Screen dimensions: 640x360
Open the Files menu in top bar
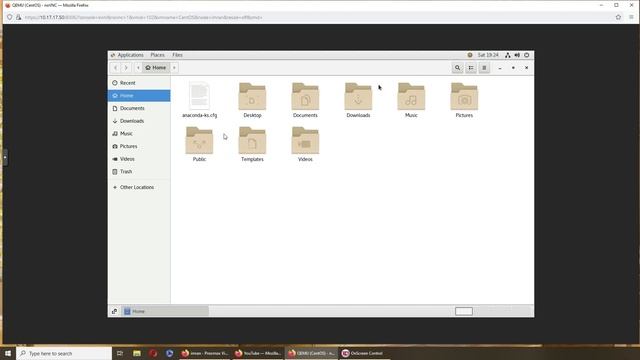177,55
